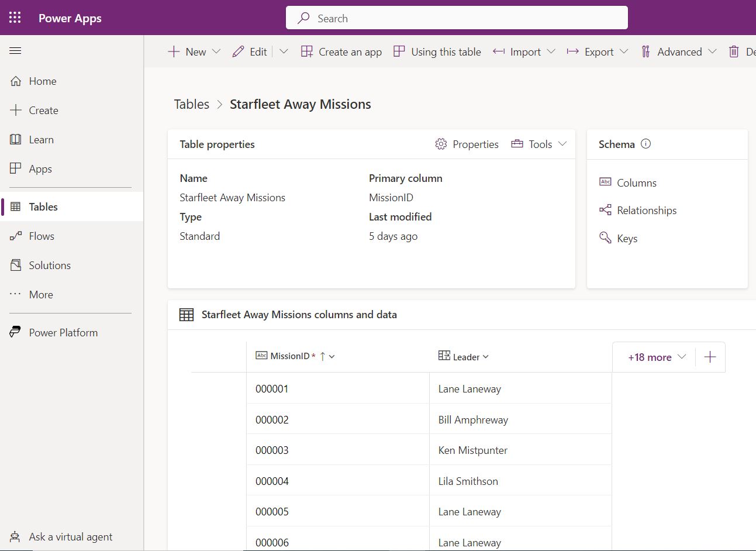Open the app launcher waffle icon
Viewport: 756px width, 551px height.
15,18
